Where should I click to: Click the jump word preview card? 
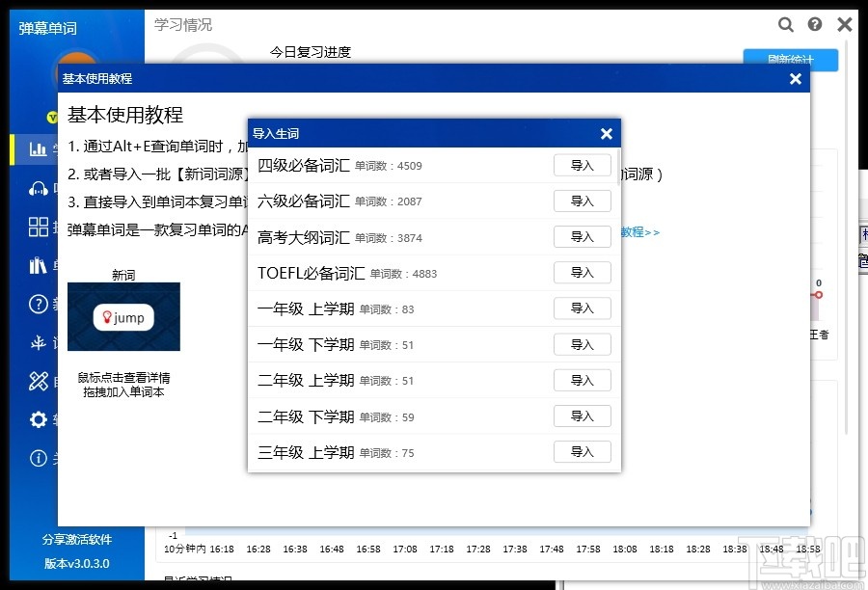[x=122, y=317]
